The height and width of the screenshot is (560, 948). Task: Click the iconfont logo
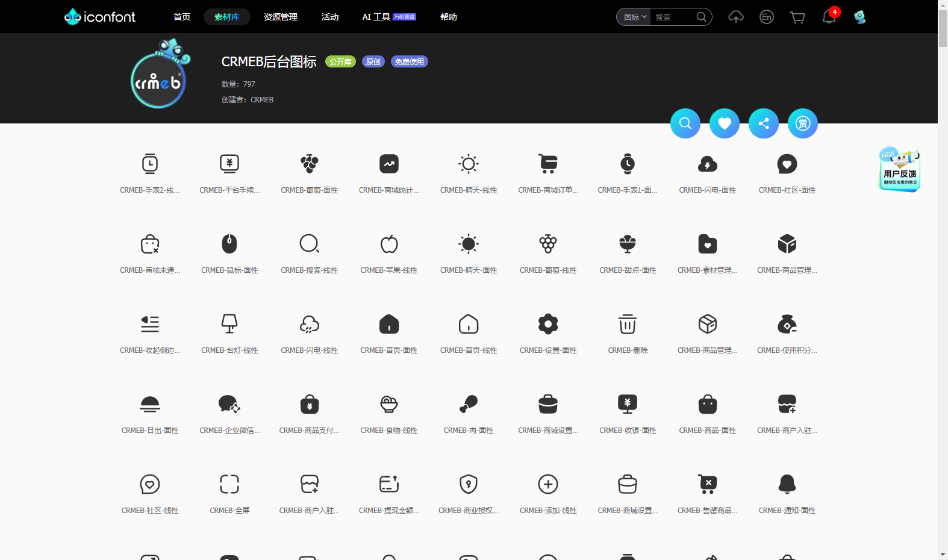(x=100, y=17)
